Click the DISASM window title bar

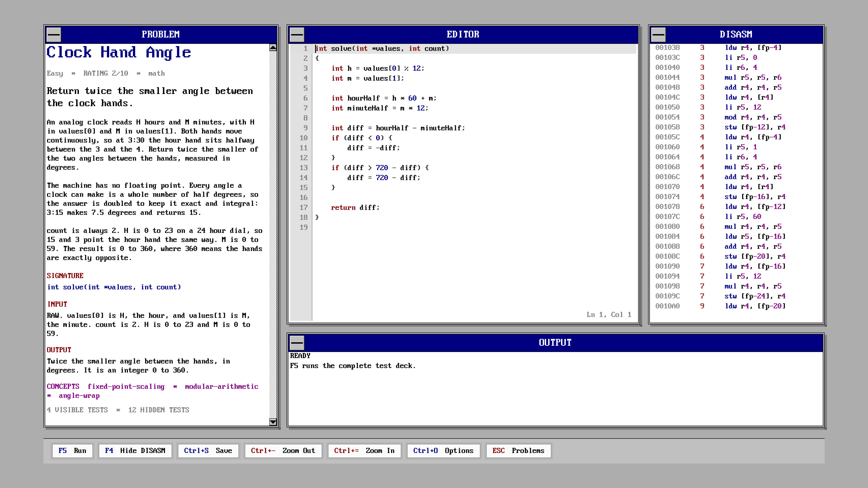(x=736, y=34)
